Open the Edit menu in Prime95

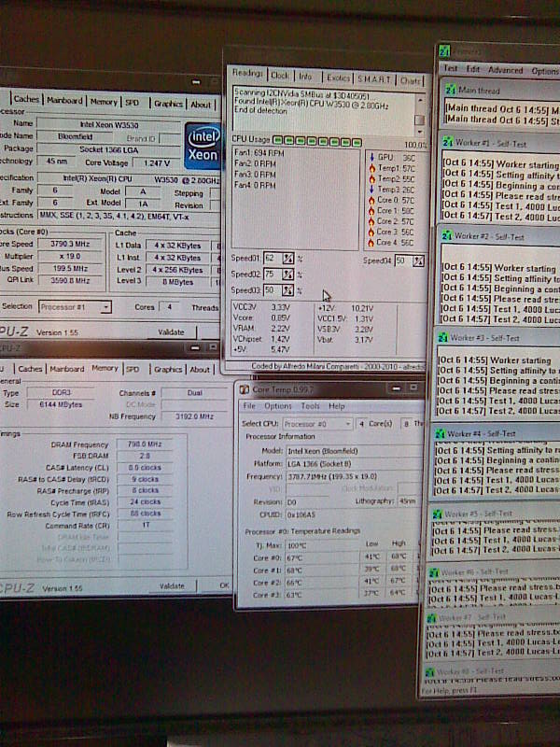[x=473, y=69]
